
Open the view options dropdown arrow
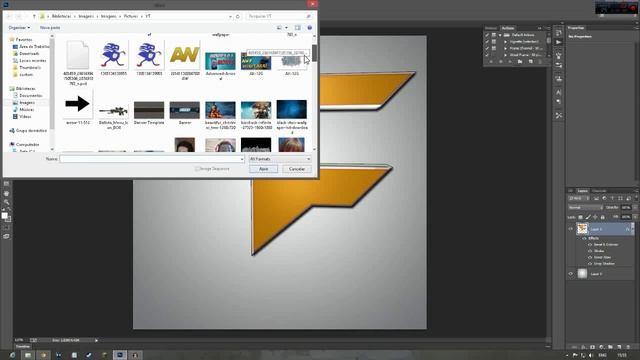click(x=287, y=27)
